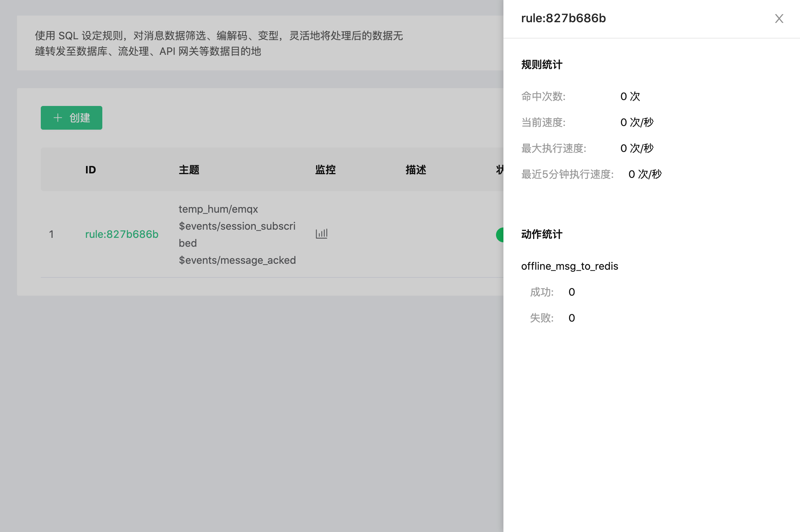The height and width of the screenshot is (532, 800).
Task: Close the rule:827b686b details drawer
Action: pos(778,19)
